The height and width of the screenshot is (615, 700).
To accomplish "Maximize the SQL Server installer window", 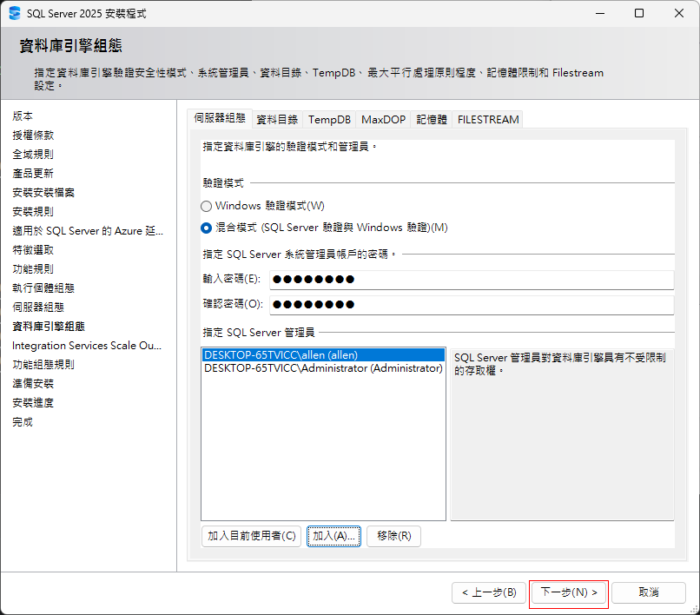I will click(639, 13).
